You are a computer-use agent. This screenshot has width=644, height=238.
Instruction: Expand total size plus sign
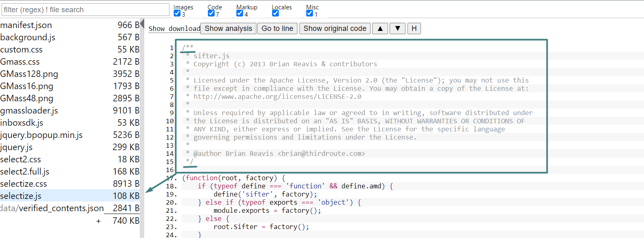[x=98, y=221]
